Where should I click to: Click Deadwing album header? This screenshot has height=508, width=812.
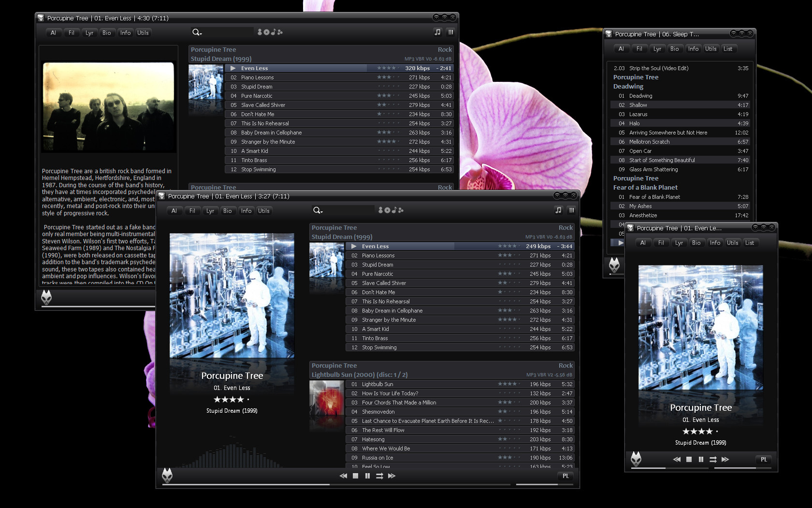tap(628, 87)
